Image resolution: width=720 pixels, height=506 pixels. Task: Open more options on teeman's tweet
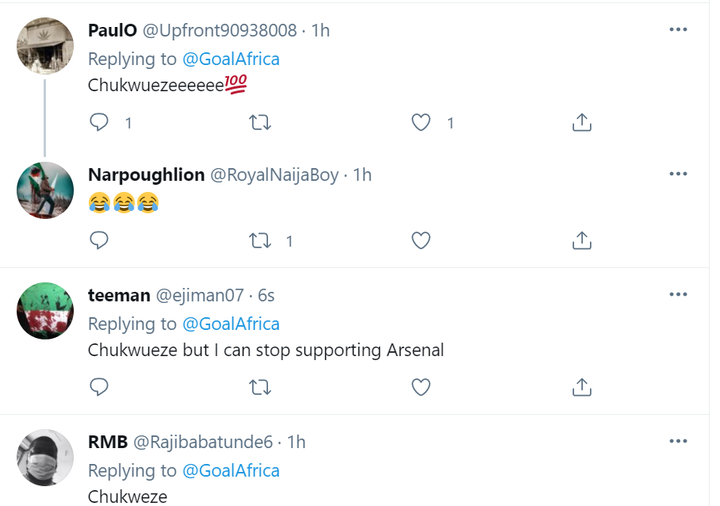pyautogui.click(x=678, y=295)
